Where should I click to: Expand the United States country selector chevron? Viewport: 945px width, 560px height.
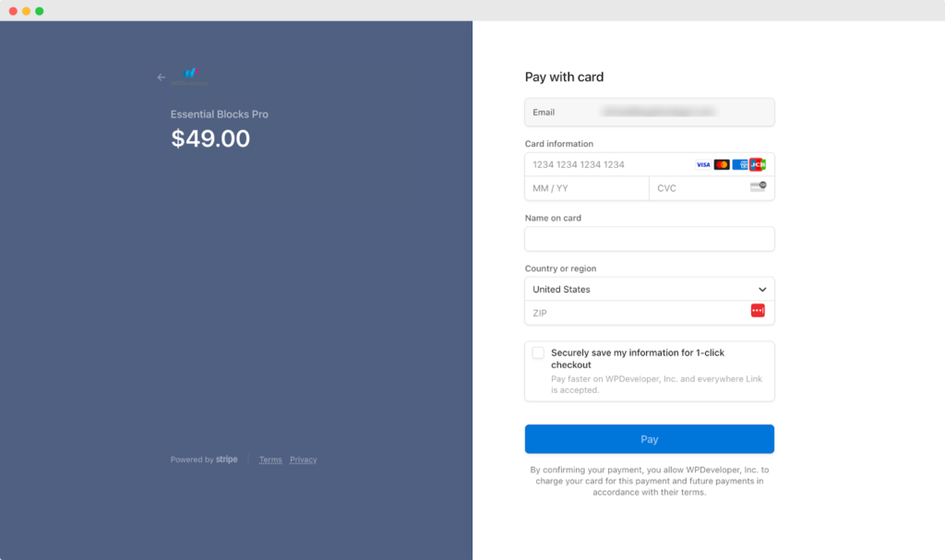pos(763,289)
